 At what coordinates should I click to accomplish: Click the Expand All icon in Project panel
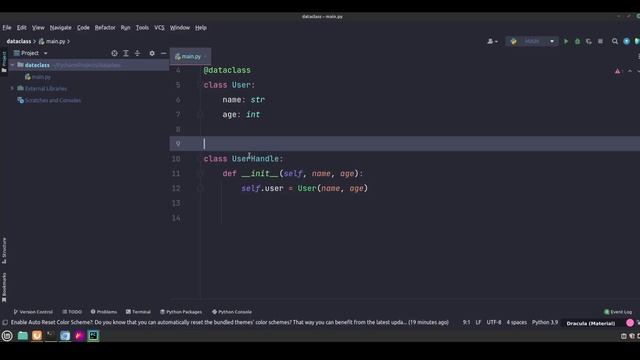[x=126, y=53]
